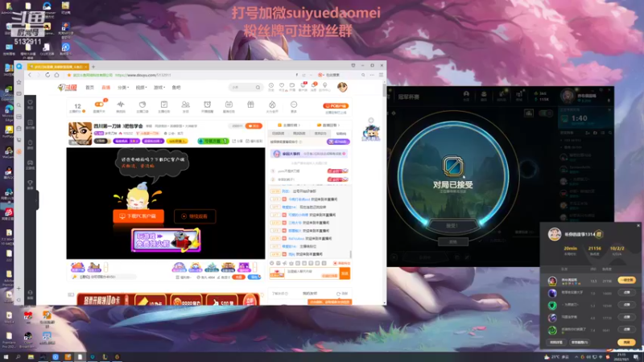Image resolution: width=644 pixels, height=362 pixels.
Task: Select the 直播 nav item
Action: coord(106,88)
